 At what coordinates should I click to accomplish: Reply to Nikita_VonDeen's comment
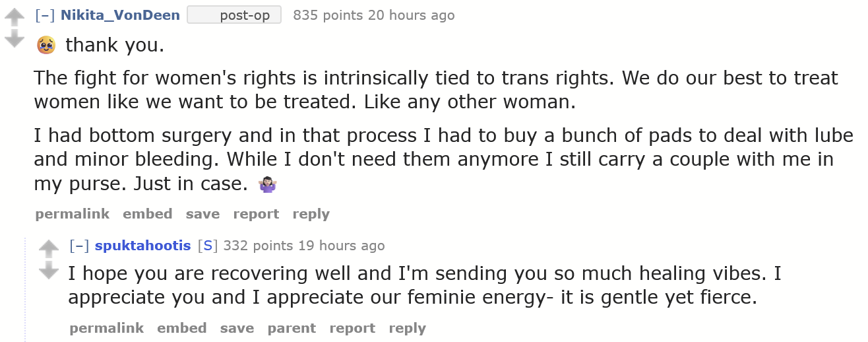(x=311, y=214)
